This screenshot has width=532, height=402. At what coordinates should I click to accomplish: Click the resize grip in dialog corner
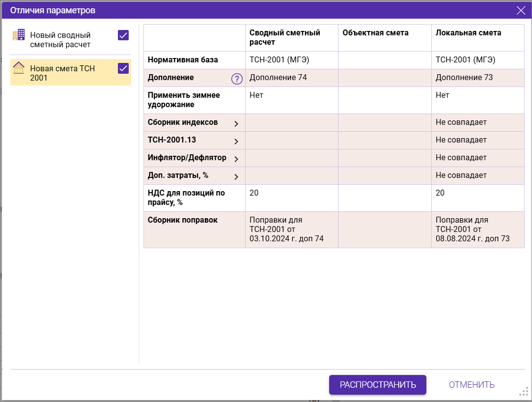pyautogui.click(x=523, y=391)
